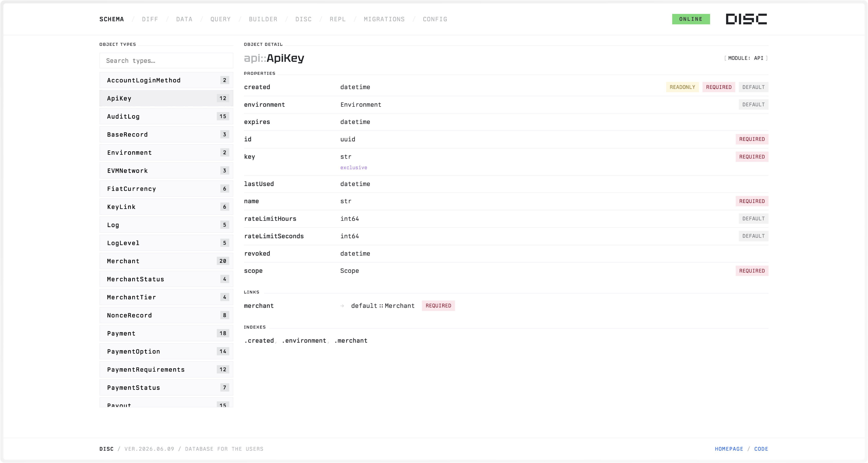Click the .created index entry

pos(259,341)
